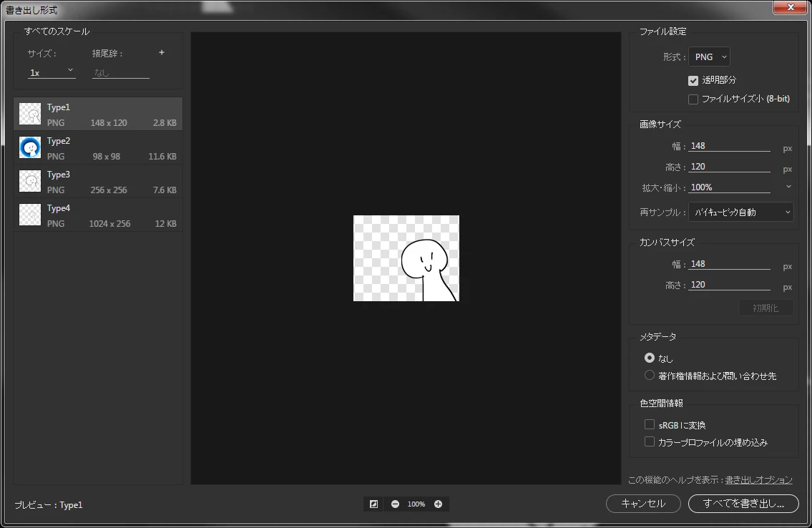The image size is (812, 528).
Task: Select the Type3 thumbnail
Action: (x=30, y=181)
